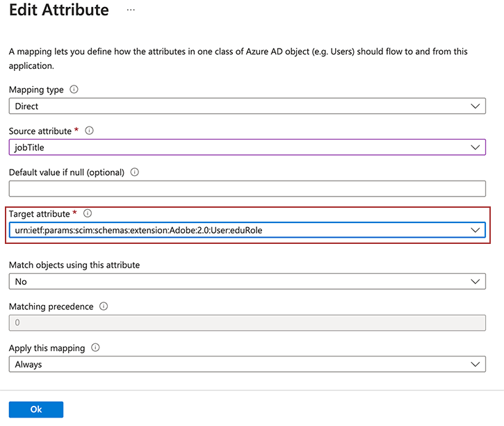Click info icon beside Default value if null
Image resolution: width=504 pixels, height=426 pixels.
pos(135,172)
